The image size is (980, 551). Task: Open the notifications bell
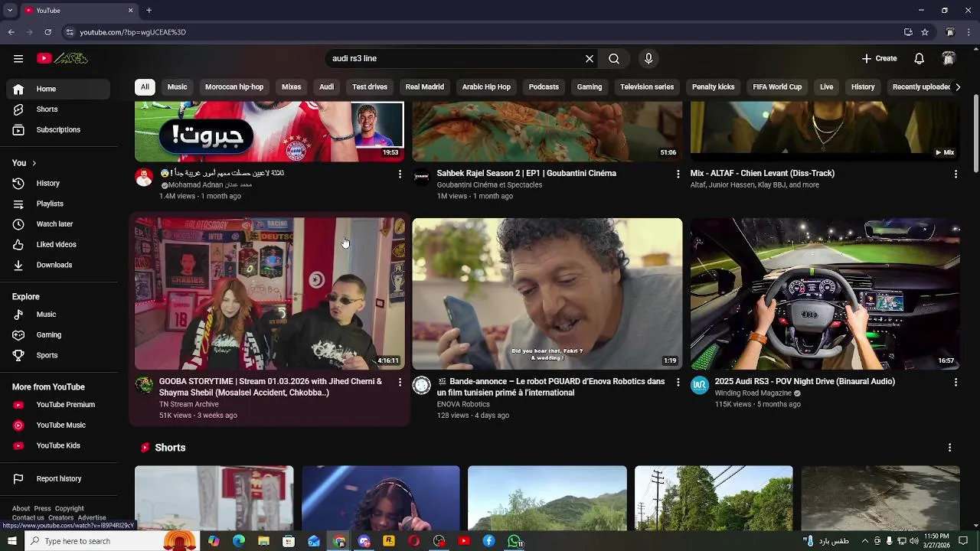coord(920,58)
